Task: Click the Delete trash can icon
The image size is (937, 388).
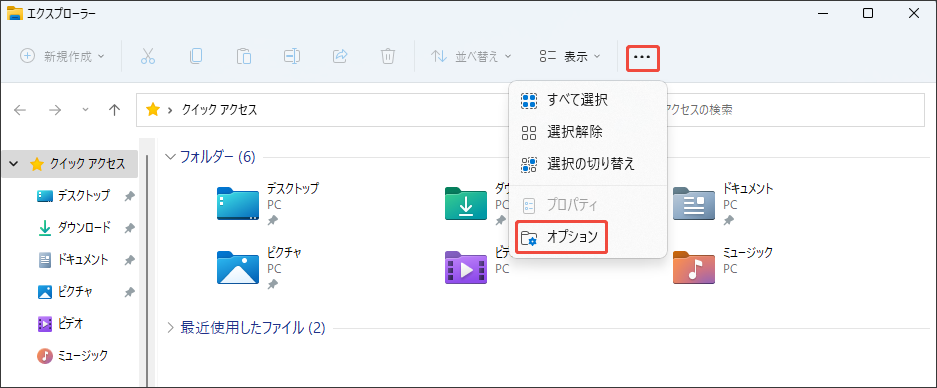Action: pos(388,56)
